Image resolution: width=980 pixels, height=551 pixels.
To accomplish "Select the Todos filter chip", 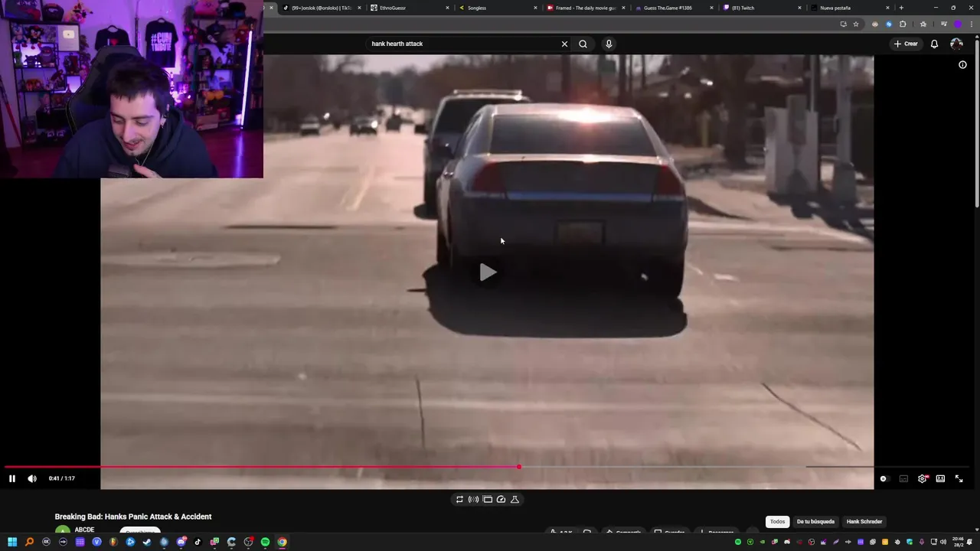I will [777, 522].
